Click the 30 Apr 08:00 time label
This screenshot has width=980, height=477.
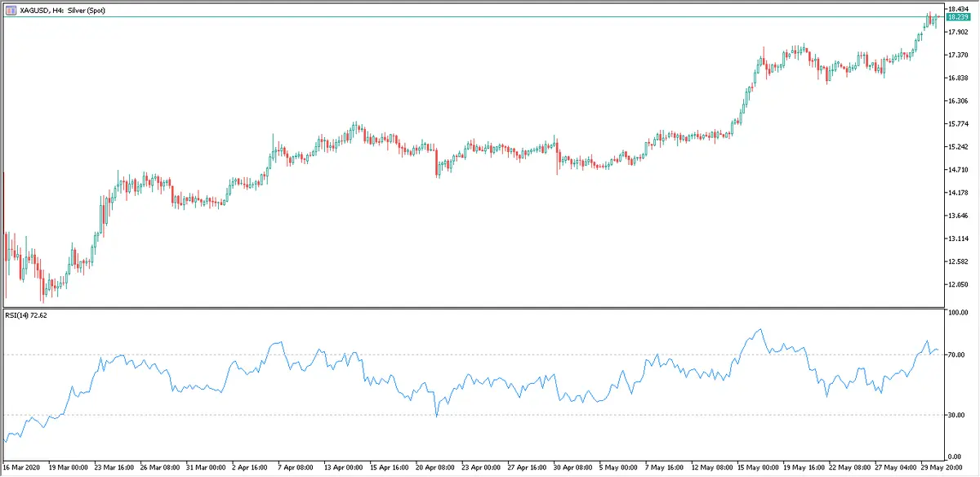pyautogui.click(x=572, y=467)
